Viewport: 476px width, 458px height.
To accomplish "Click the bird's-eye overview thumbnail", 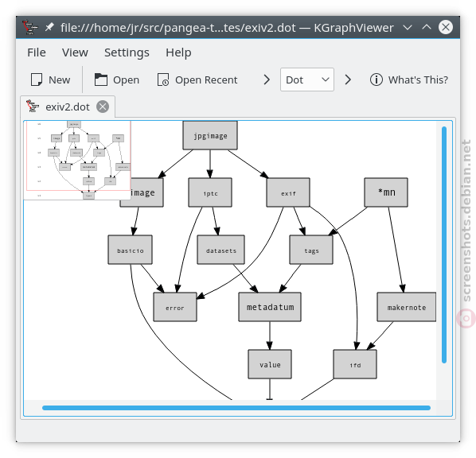I will point(77,160).
